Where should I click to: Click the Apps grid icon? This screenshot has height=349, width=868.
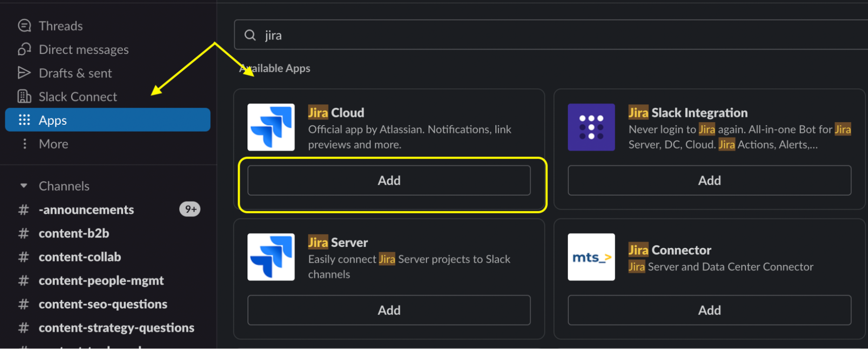pos(24,120)
